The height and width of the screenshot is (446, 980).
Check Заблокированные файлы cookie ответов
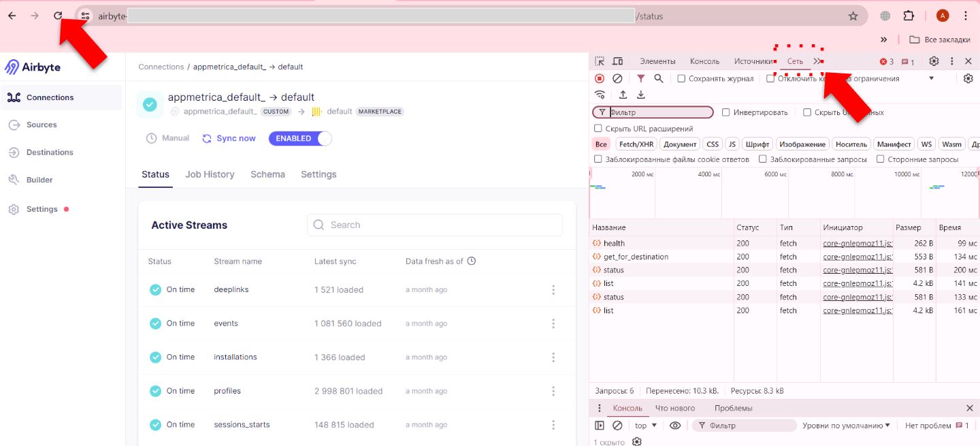click(598, 159)
